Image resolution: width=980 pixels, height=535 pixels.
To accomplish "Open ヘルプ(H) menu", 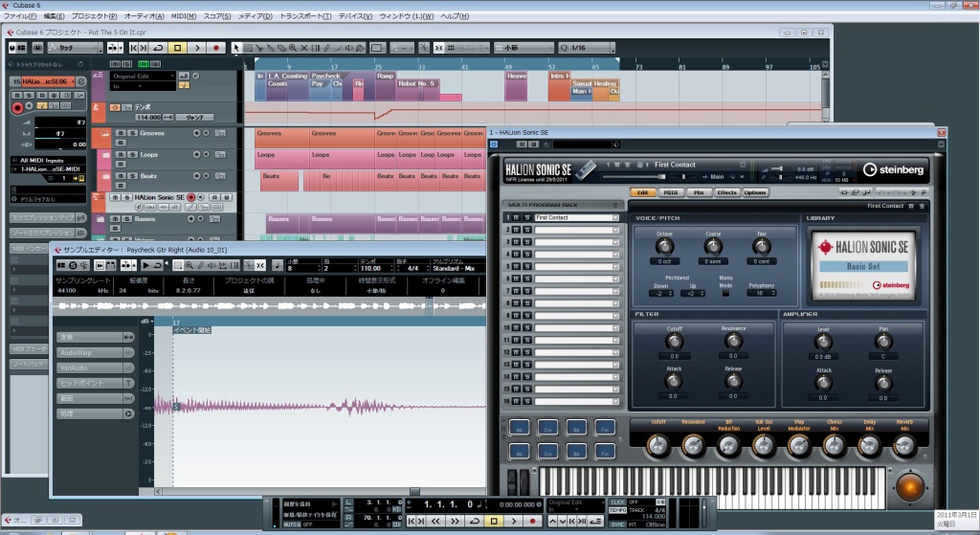I will tap(455, 16).
